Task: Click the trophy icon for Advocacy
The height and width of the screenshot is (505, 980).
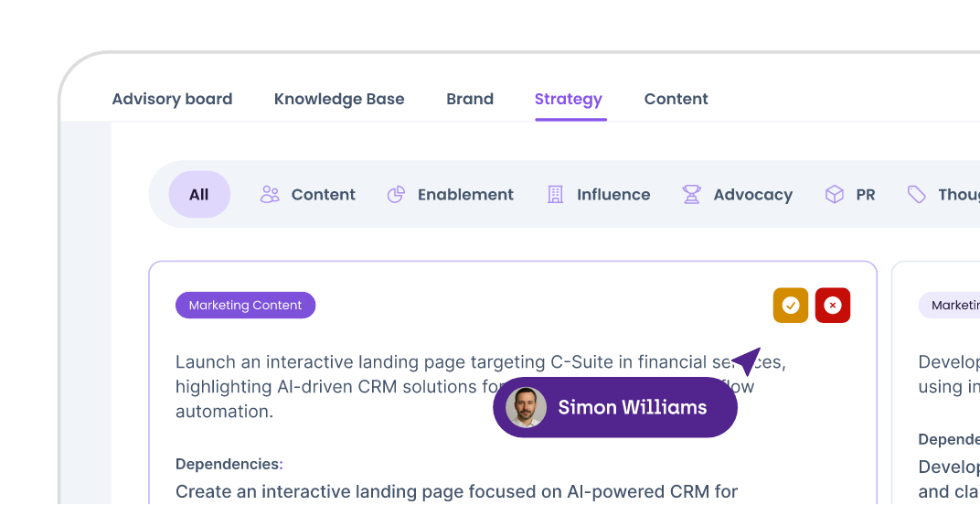Action: pos(691,194)
